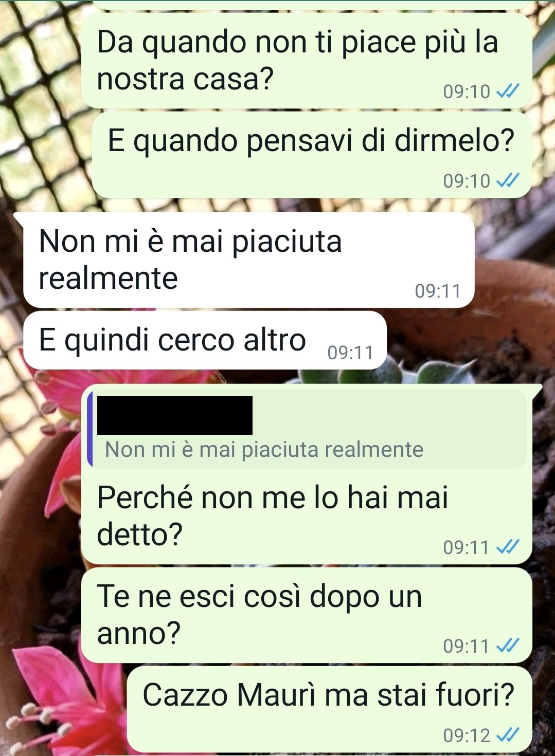
Task: Click the purple bar of the quoted reply
Action: (x=90, y=429)
